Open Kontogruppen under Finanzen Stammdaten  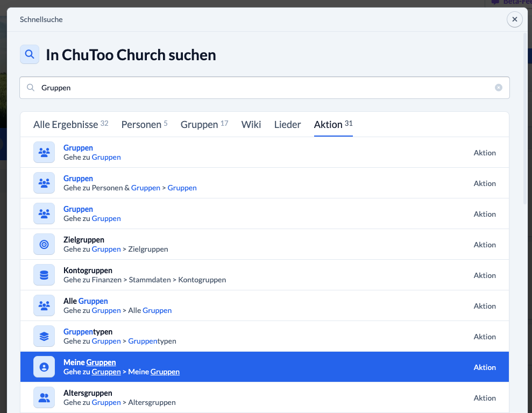click(265, 275)
